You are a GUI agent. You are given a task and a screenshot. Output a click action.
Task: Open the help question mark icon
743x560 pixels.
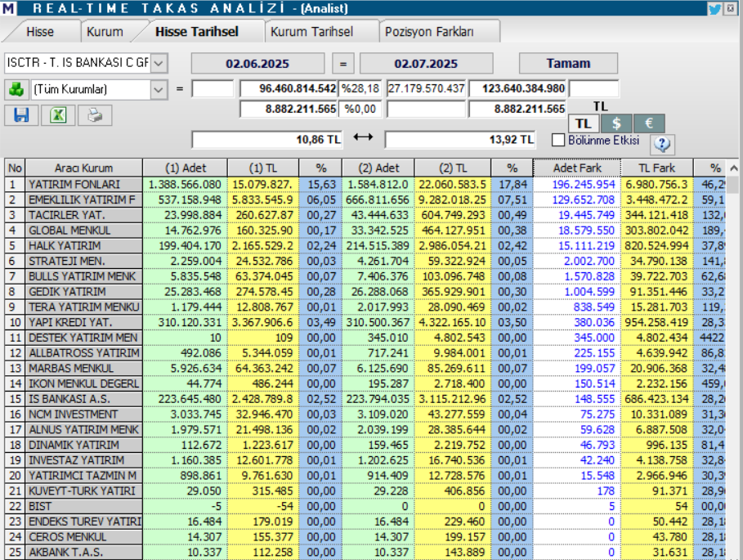662,144
